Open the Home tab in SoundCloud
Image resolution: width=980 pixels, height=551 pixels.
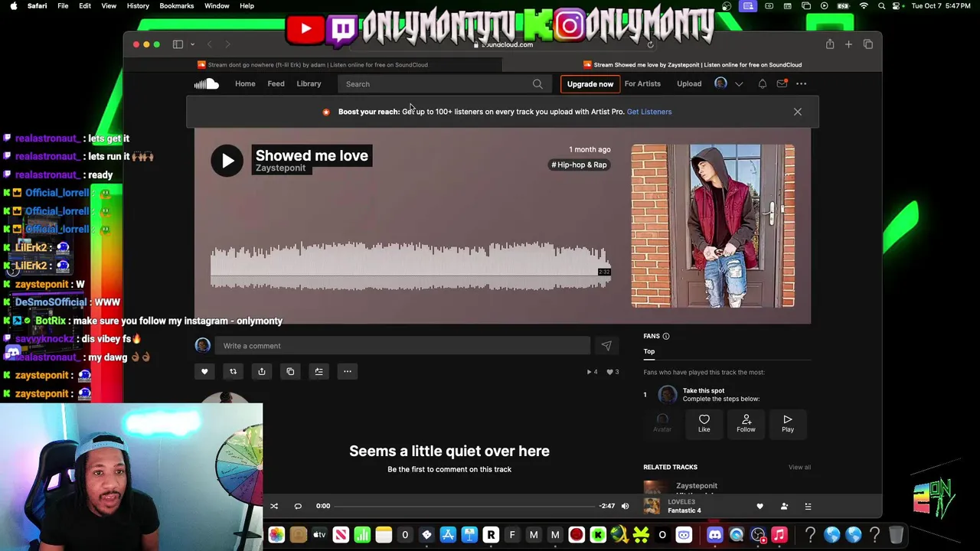(x=245, y=83)
